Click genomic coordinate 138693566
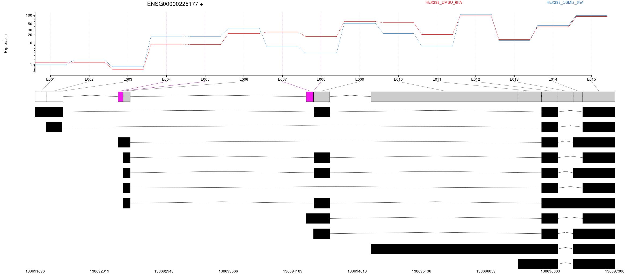 [228, 271]
